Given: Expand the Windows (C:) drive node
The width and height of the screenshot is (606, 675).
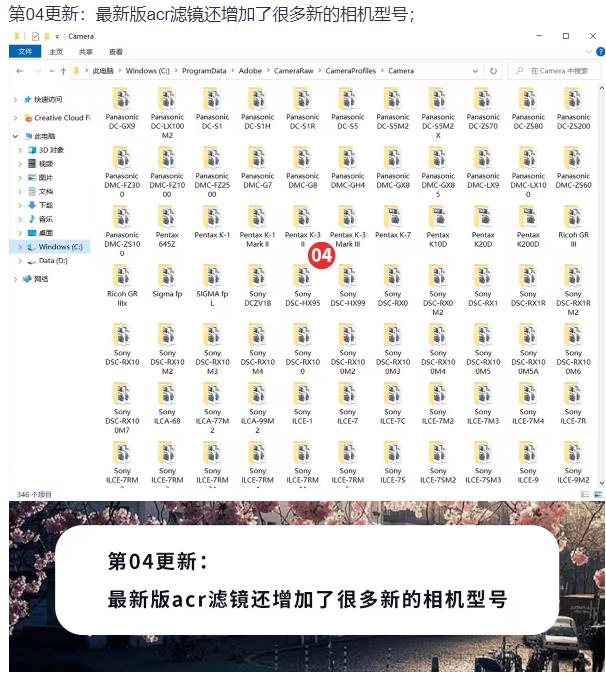Looking at the screenshot, I should pyautogui.click(x=20, y=247).
